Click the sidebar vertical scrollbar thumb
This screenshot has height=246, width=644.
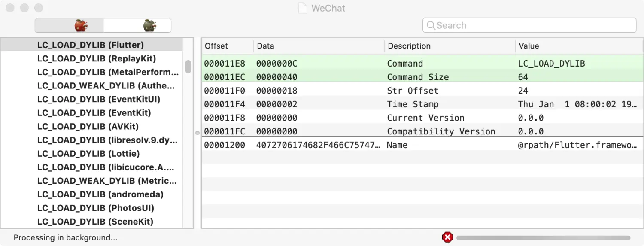click(188, 67)
